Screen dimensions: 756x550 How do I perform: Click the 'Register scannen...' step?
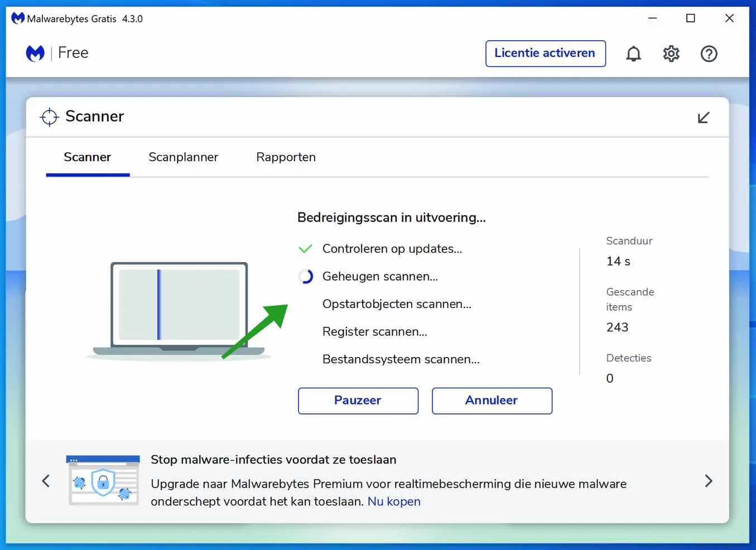pyautogui.click(x=374, y=331)
